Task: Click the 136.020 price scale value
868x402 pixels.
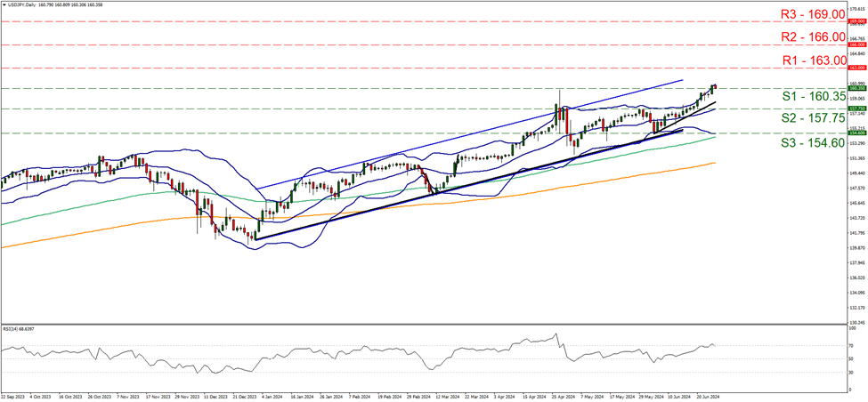Action: point(856,278)
